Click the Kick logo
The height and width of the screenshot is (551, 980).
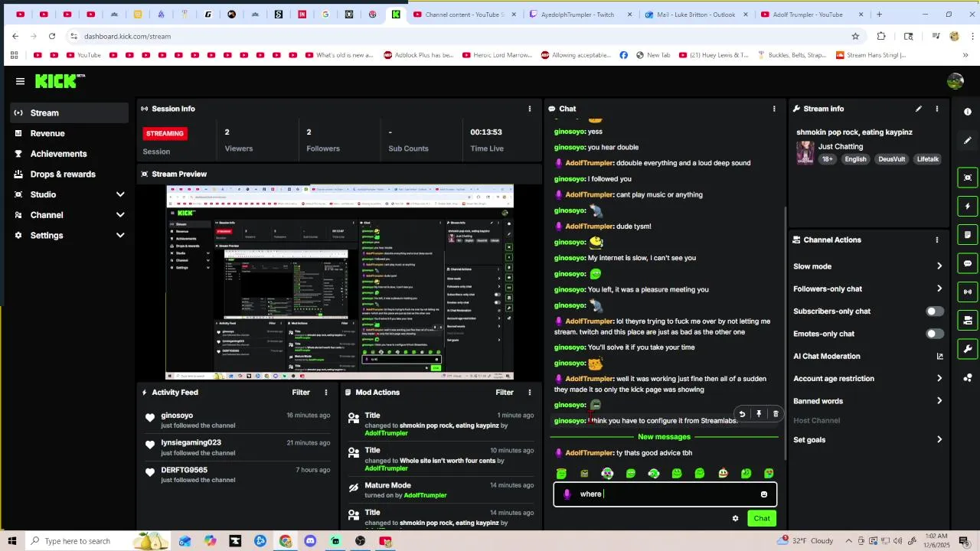click(60, 81)
